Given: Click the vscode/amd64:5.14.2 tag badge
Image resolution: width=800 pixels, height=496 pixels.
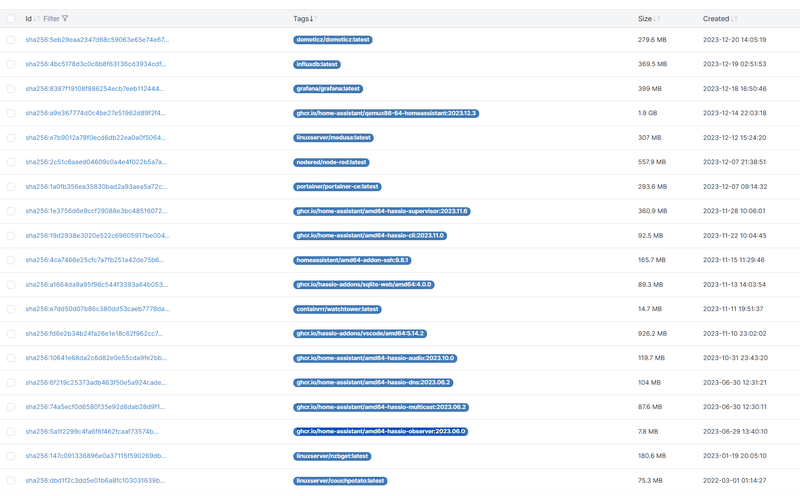Looking at the screenshot, I should click(360, 334).
